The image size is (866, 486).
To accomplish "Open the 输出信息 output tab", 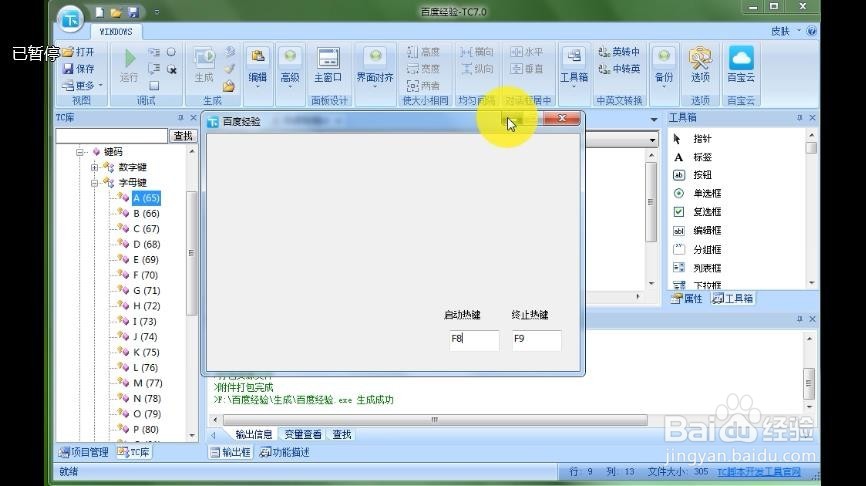I will pyautogui.click(x=254, y=435).
